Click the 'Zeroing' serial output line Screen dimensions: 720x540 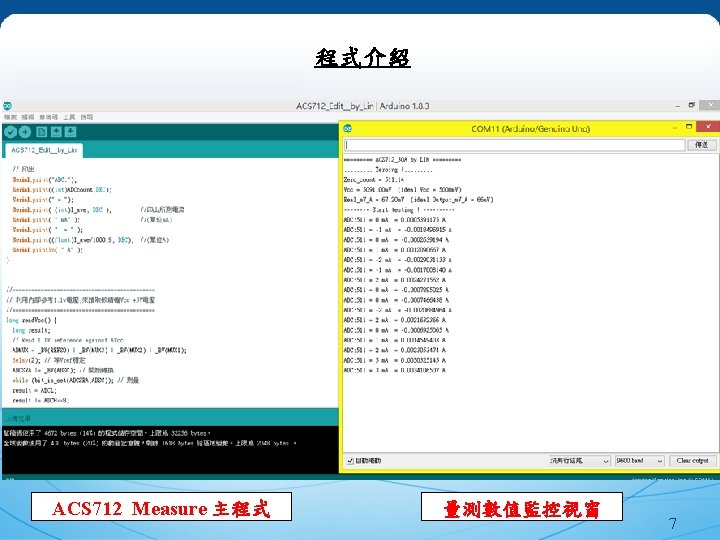coord(388,170)
